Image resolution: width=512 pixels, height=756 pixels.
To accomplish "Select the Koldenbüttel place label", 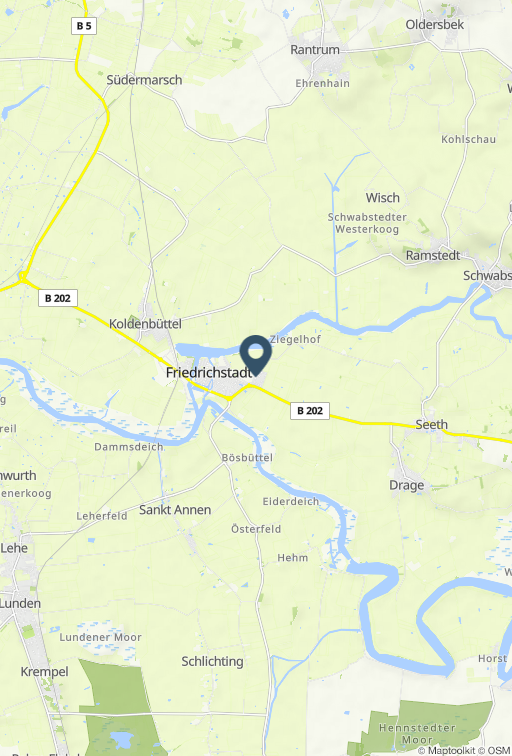I will tap(145, 324).
